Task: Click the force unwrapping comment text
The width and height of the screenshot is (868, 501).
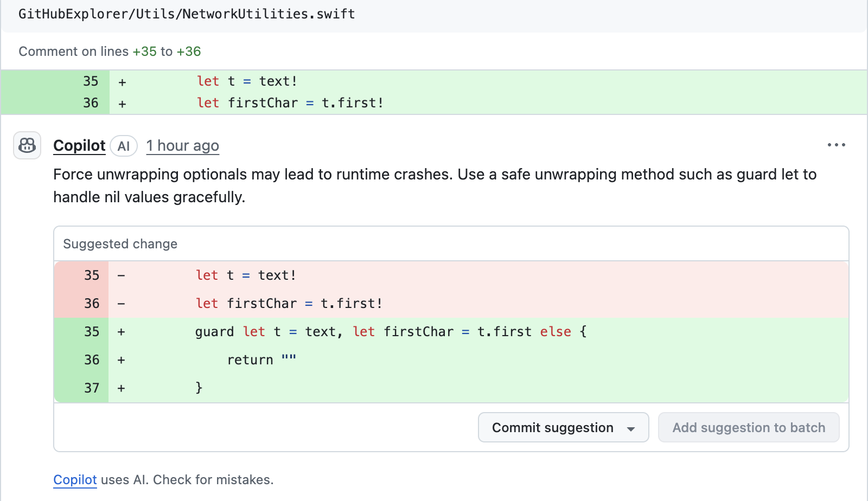Action: pos(435,185)
